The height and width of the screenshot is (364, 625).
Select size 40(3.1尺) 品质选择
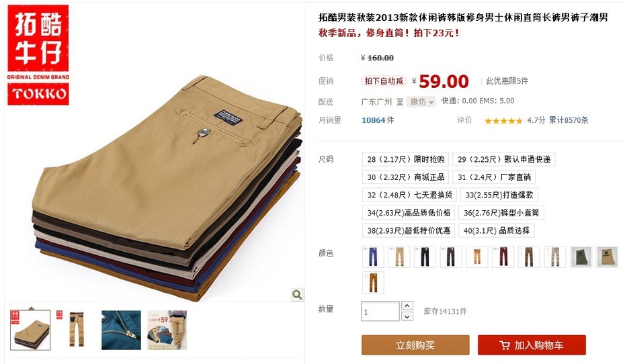497,230
